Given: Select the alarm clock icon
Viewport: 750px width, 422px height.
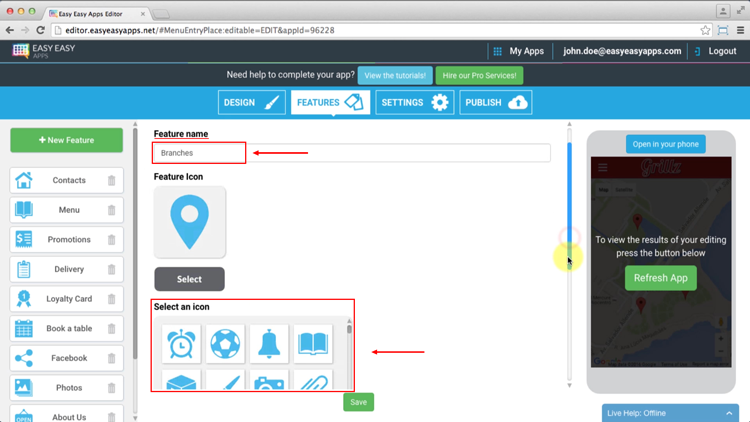Looking at the screenshot, I should (181, 344).
